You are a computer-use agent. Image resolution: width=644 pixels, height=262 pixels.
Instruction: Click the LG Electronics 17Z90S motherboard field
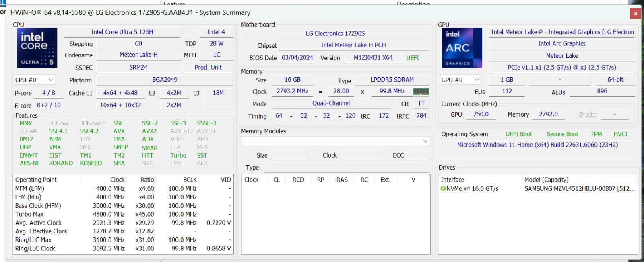(x=335, y=34)
